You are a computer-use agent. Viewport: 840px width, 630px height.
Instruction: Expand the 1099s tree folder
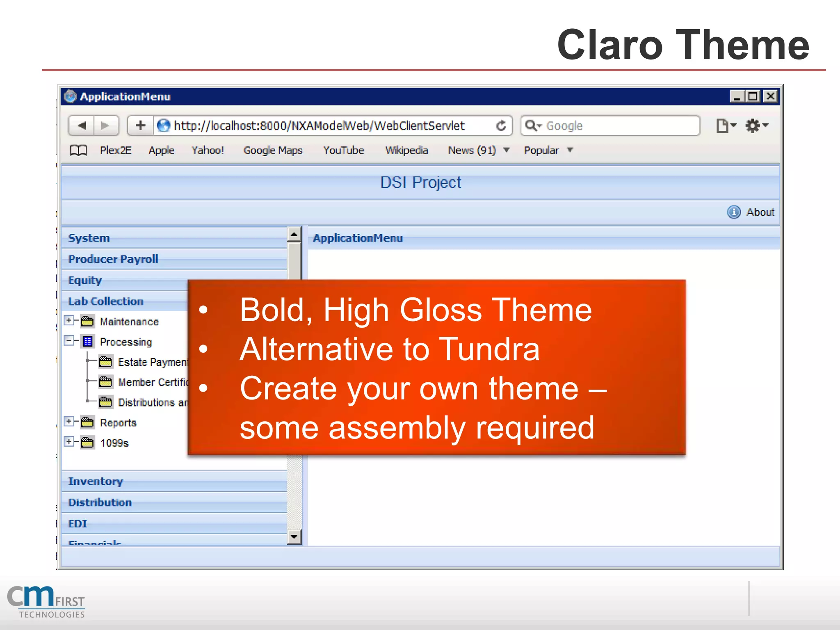tap(69, 442)
